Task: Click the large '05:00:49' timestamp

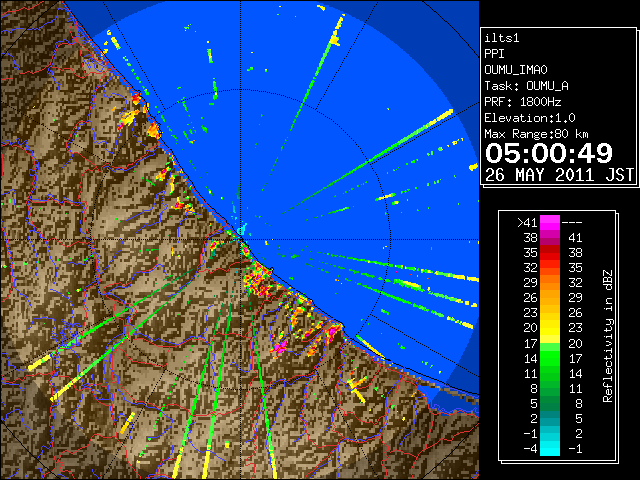Action: click(x=549, y=153)
